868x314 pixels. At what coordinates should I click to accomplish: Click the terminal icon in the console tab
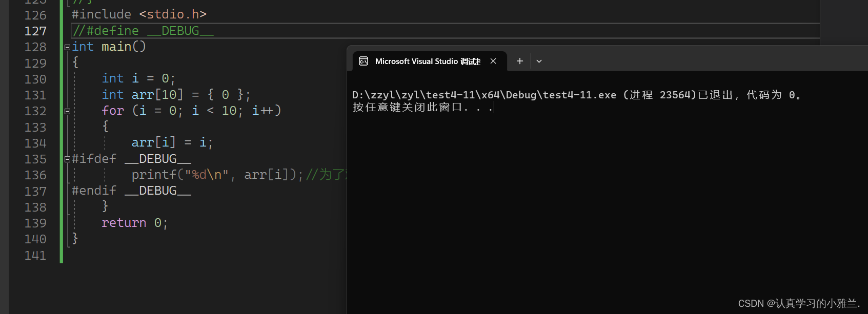pyautogui.click(x=364, y=61)
